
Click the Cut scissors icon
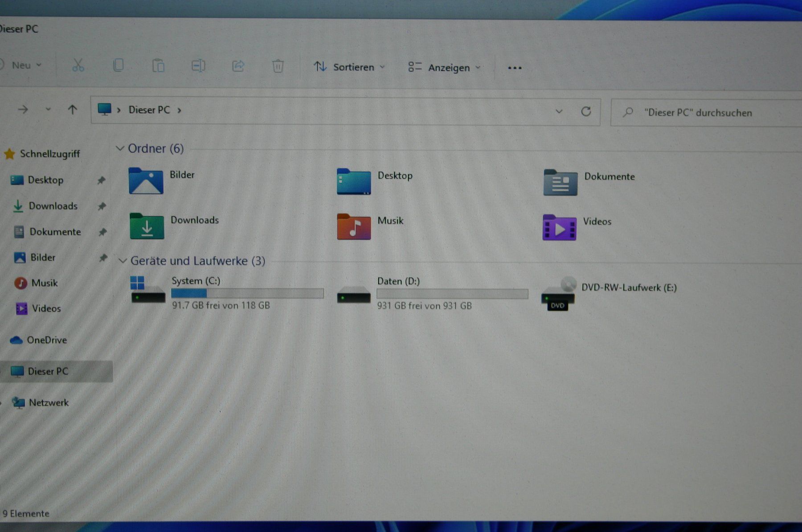(78, 65)
